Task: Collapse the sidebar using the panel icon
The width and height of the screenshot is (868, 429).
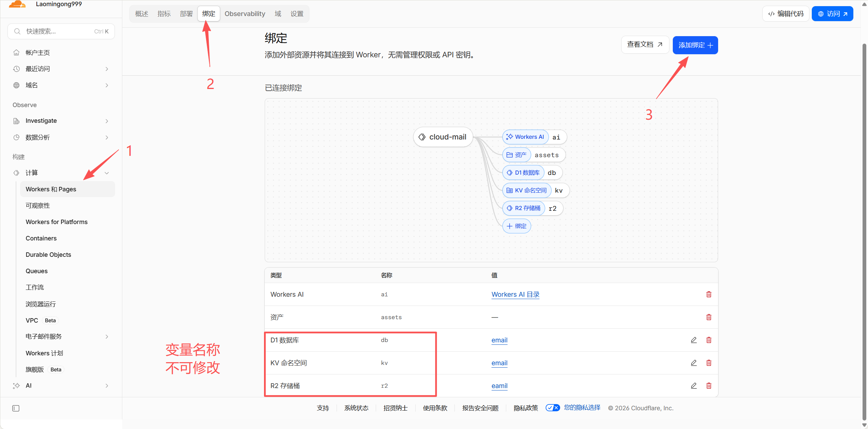Action: [x=16, y=408]
